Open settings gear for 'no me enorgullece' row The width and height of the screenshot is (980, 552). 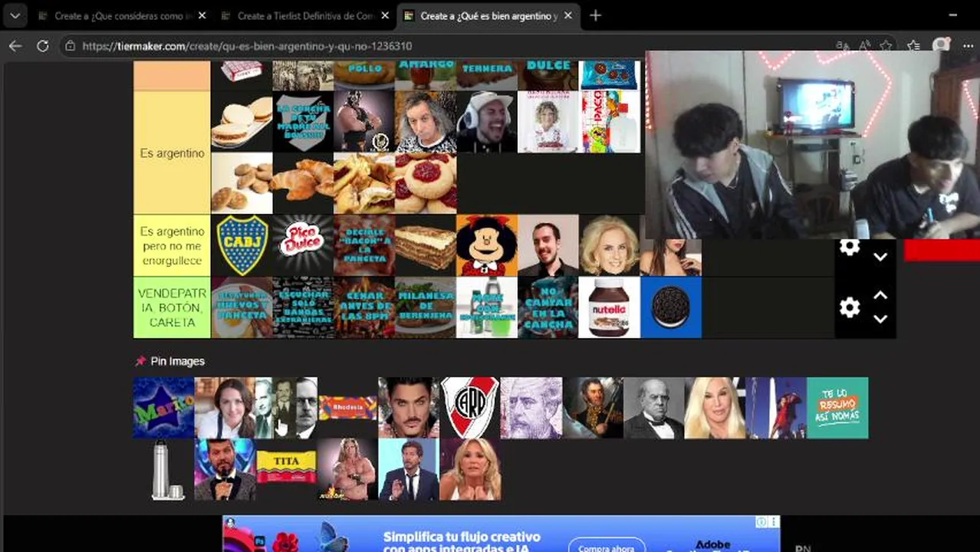849,247
